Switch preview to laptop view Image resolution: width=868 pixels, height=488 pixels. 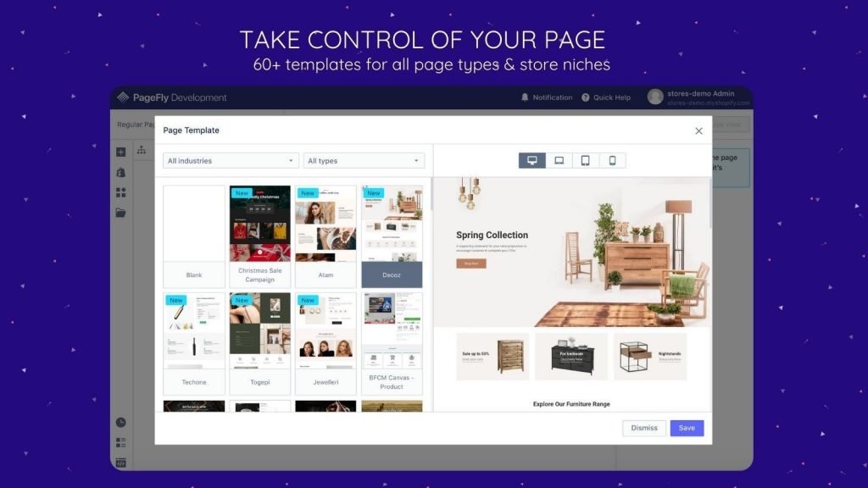click(x=559, y=161)
